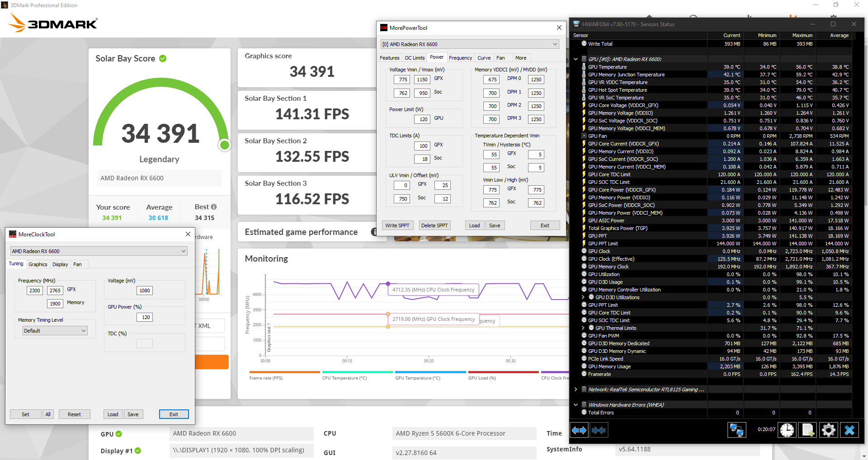Click pink GPU Clock Frequency chart marker
The height and width of the screenshot is (460, 868).
click(388, 314)
